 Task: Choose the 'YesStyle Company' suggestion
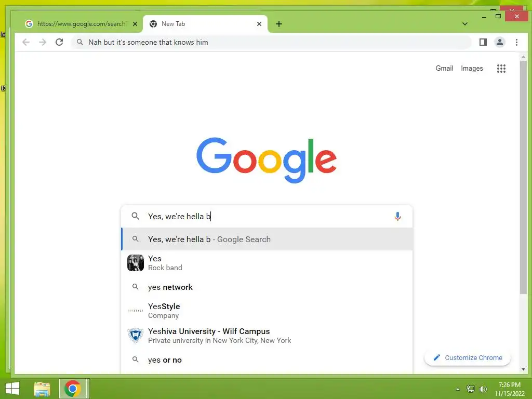coord(267,311)
